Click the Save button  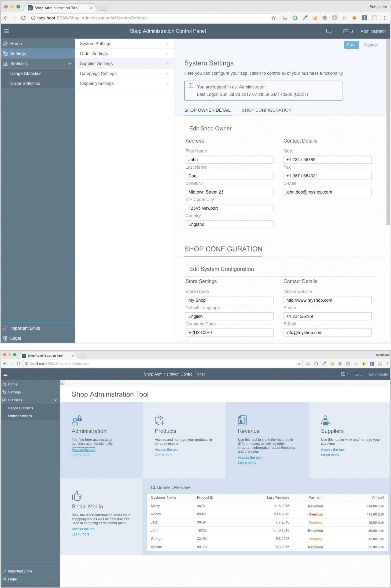tap(351, 45)
